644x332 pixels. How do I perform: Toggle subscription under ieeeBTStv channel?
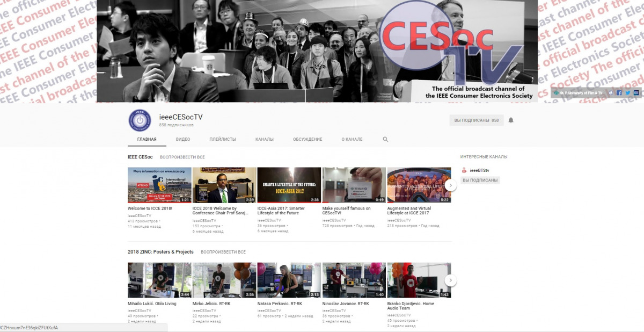480,181
